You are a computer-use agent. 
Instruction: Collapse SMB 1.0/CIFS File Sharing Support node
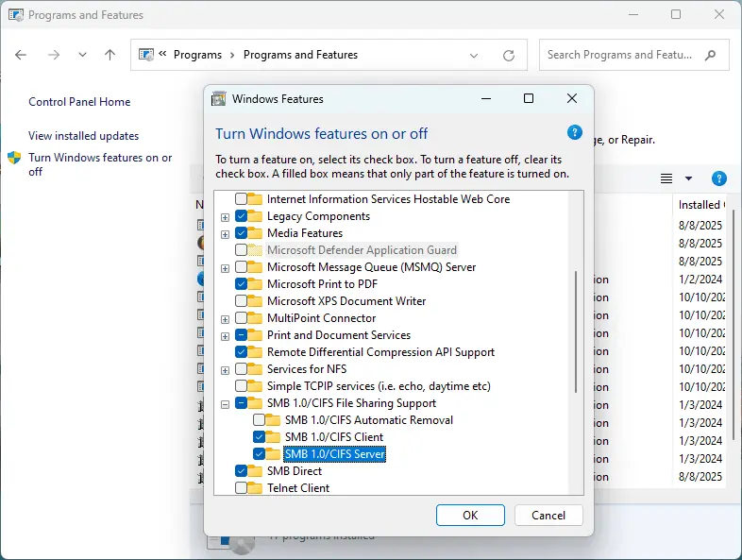point(226,404)
